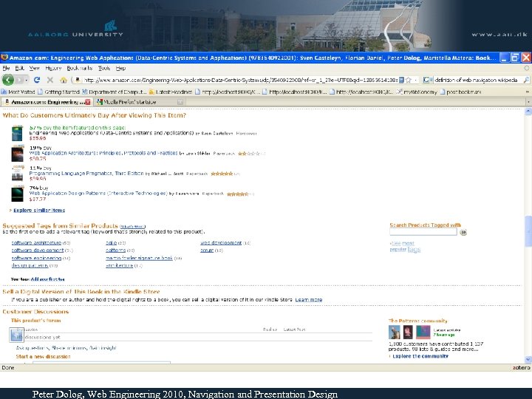Image resolution: width=532 pixels, height=399 pixels.
Task: Click the Programming Language Pragmatics book thumbnail
Action: click(x=18, y=174)
